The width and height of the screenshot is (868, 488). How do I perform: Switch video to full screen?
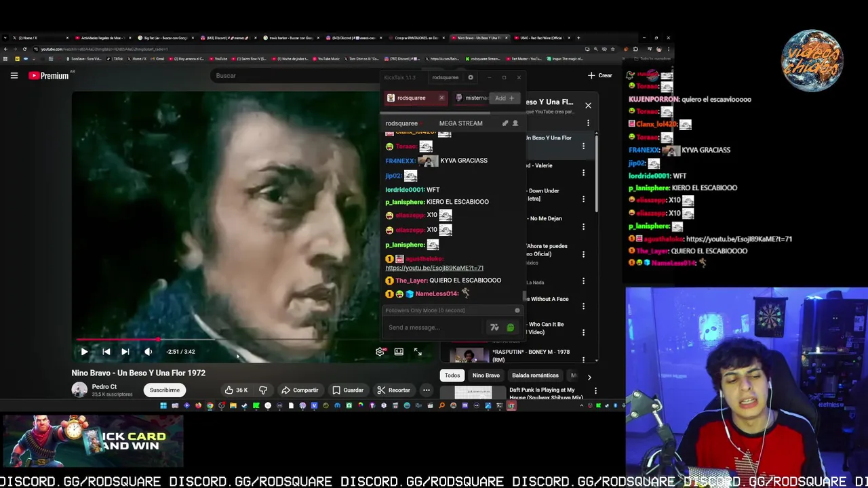pyautogui.click(x=418, y=352)
